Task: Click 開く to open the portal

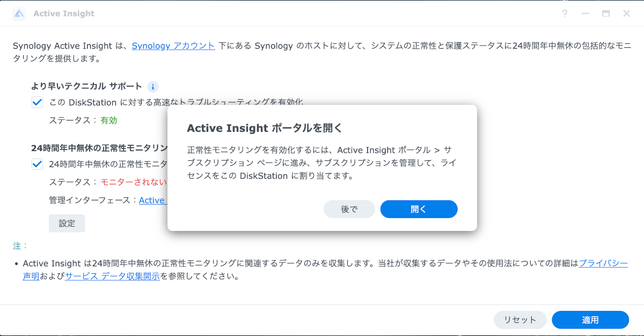Action: pyautogui.click(x=419, y=209)
